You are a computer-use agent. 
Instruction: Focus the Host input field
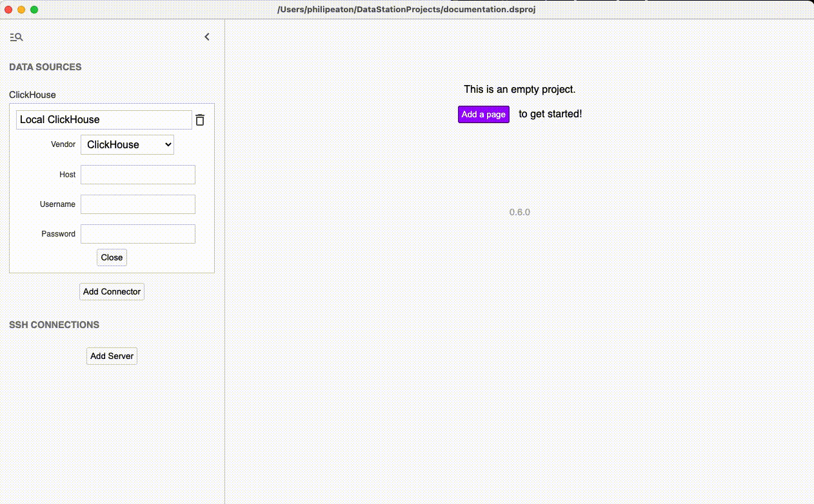(x=138, y=175)
